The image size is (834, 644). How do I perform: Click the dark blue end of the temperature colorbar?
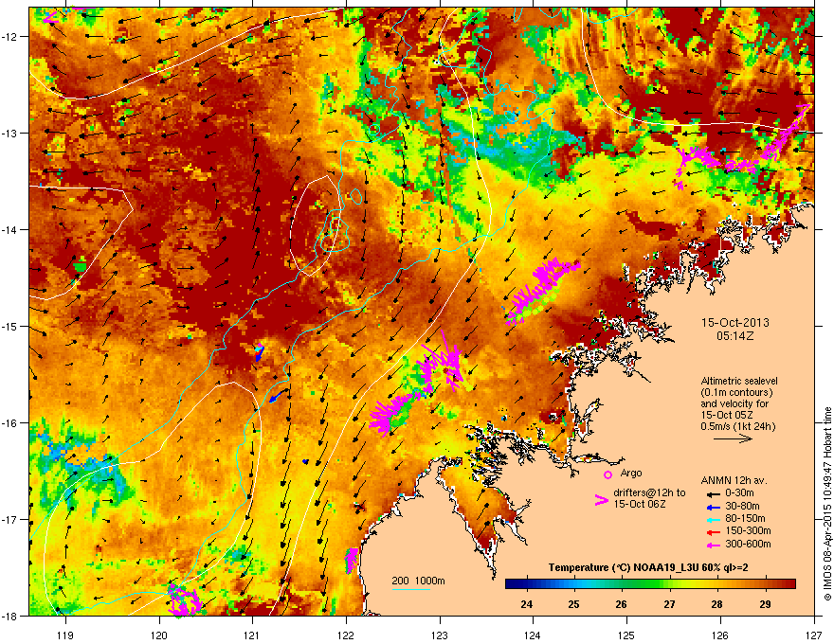(x=510, y=584)
